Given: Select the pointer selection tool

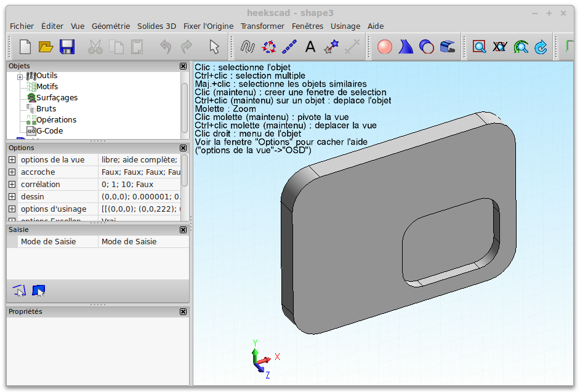Looking at the screenshot, I should point(214,47).
